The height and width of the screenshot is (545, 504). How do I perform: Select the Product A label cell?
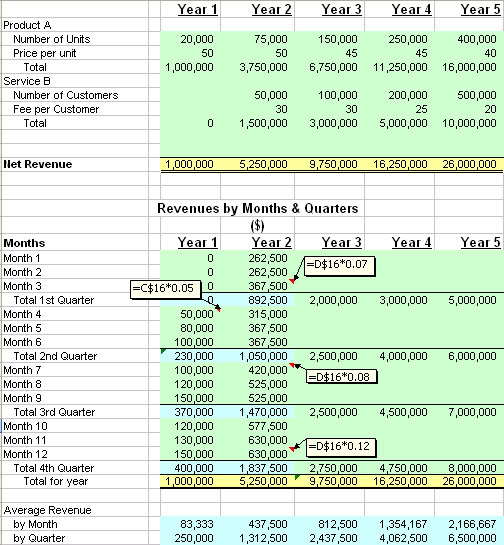(27, 25)
